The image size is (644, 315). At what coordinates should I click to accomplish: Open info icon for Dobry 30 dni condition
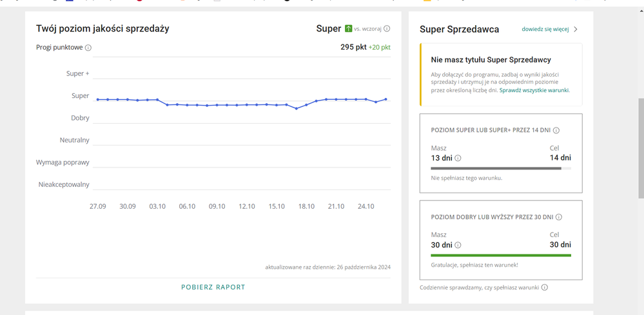pyautogui.click(x=558, y=217)
